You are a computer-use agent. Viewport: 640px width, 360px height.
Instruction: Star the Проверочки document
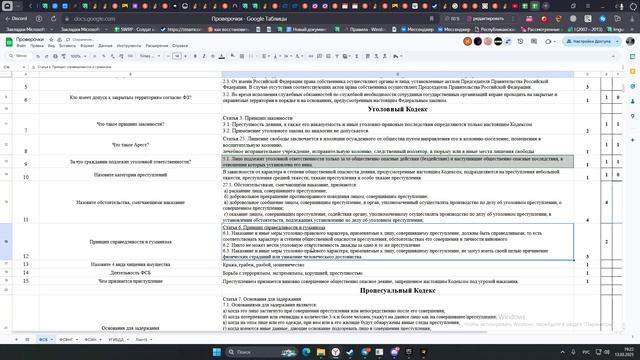pyautogui.click(x=51, y=40)
